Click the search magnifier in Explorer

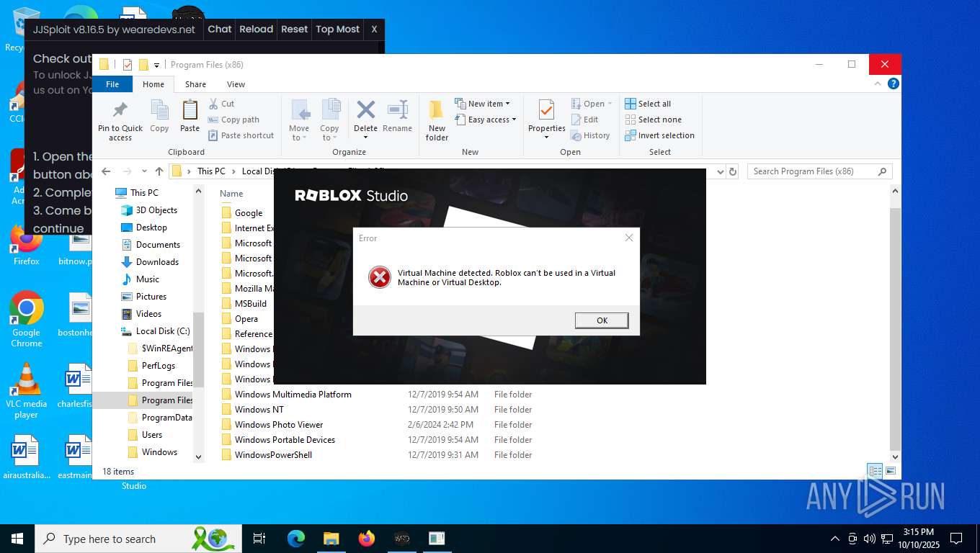[882, 171]
